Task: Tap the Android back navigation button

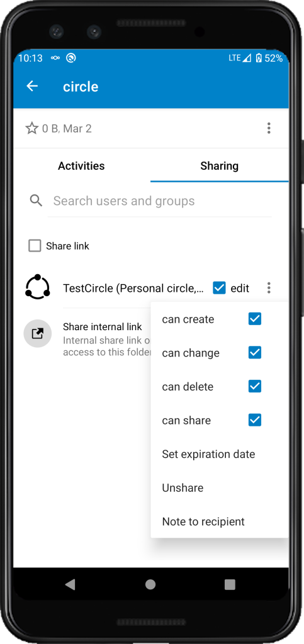Action: point(70,584)
